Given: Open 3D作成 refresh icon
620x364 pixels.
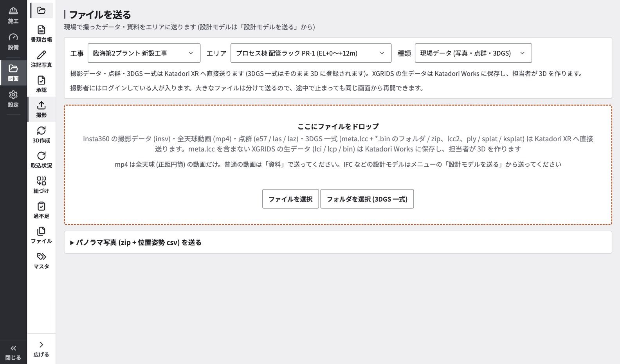Looking at the screenshot, I should 41,135.
